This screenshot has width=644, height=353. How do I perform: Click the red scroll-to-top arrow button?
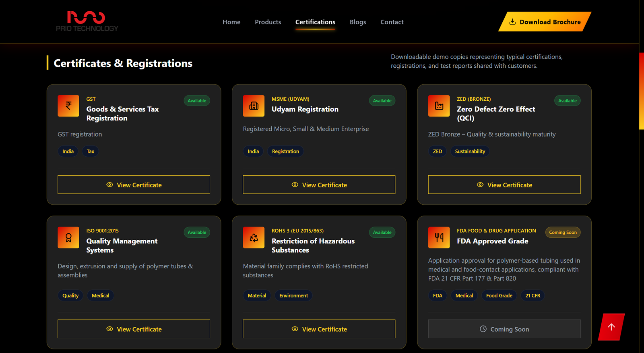(x=611, y=327)
